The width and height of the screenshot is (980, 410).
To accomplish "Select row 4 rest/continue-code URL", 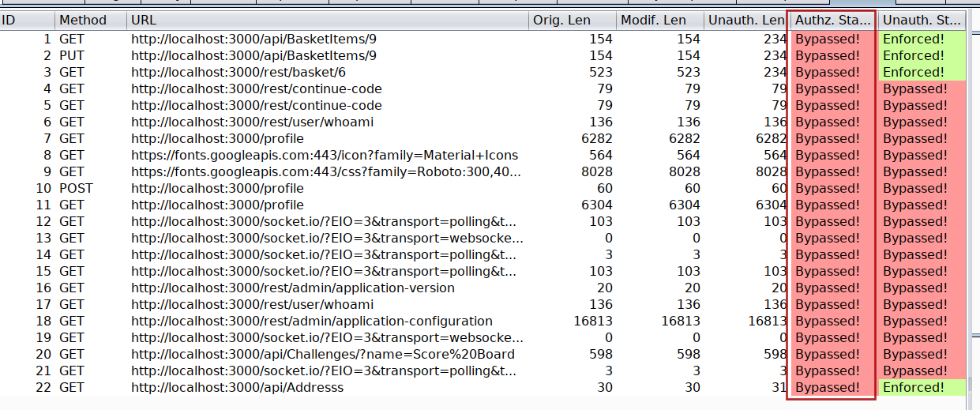I will (257, 88).
